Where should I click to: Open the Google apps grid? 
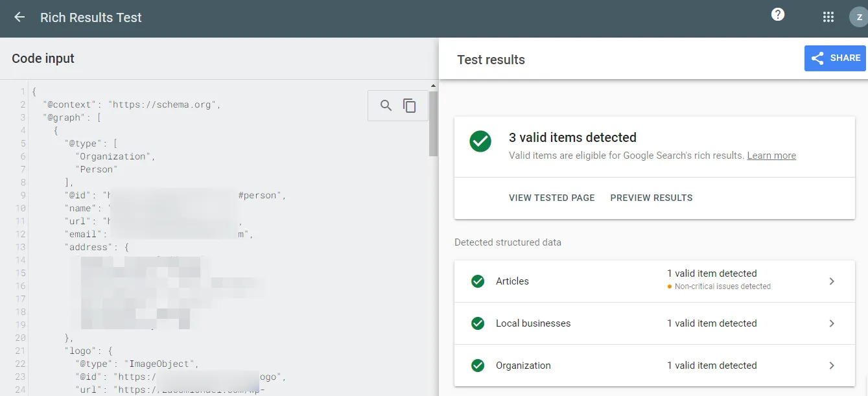point(828,17)
